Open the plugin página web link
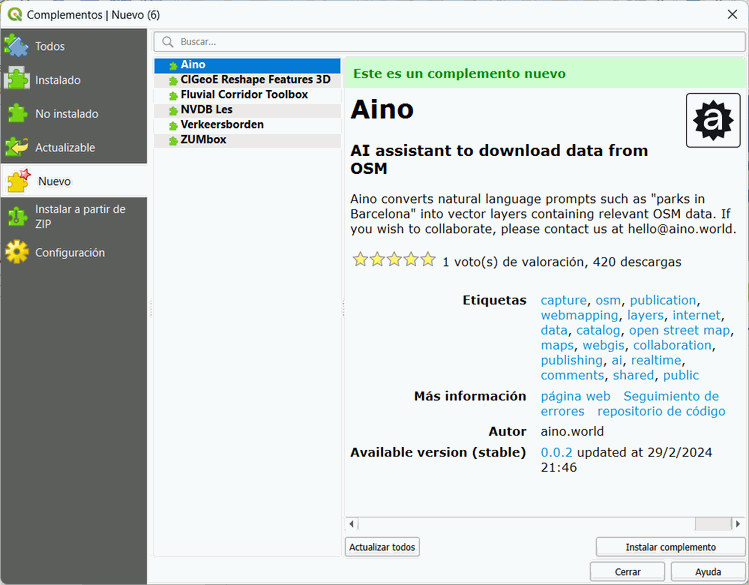Viewport: 749px width, 585px height. [x=576, y=396]
